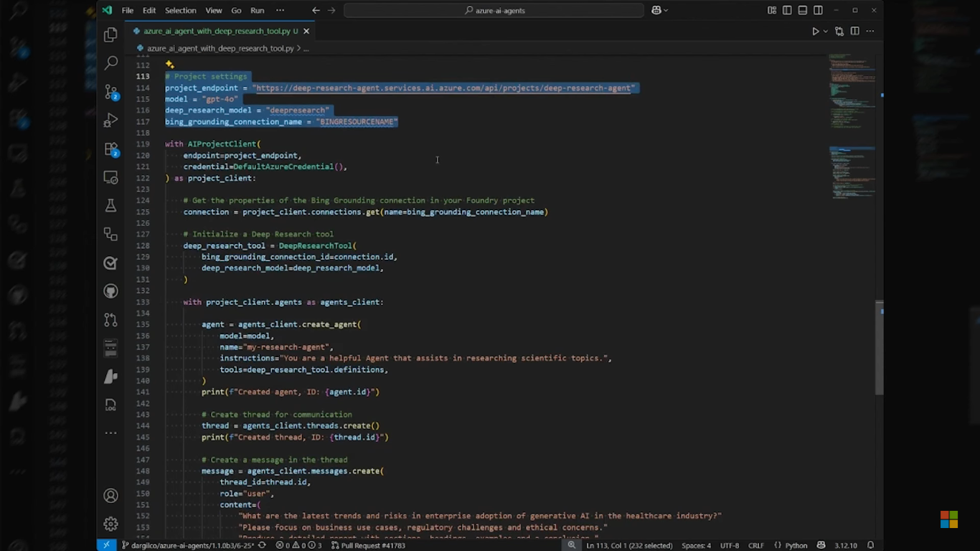Show additional views in the activity bar
Image resolution: width=980 pixels, height=551 pixels.
coord(110,433)
